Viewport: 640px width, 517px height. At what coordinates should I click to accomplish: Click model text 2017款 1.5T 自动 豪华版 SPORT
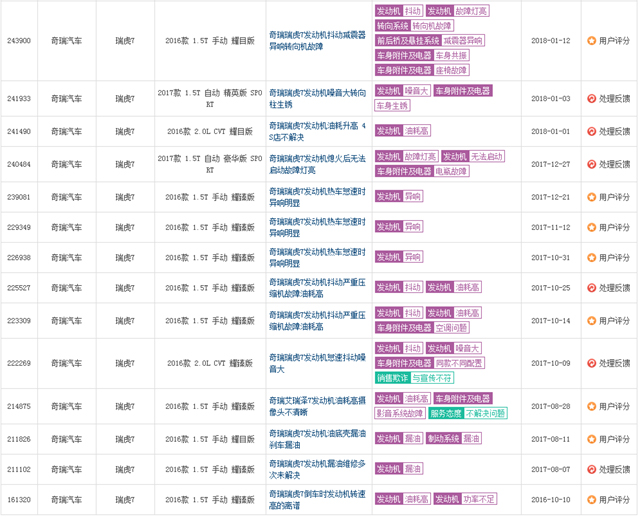[x=210, y=164]
